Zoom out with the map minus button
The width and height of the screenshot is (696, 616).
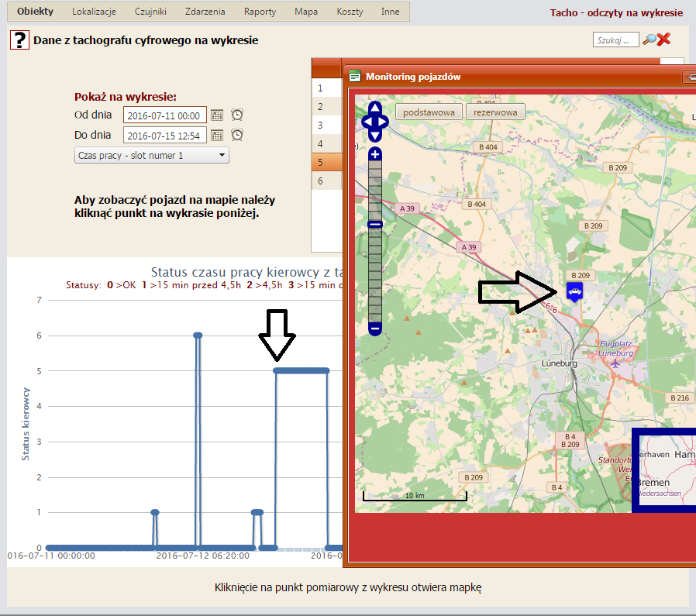pos(375,329)
